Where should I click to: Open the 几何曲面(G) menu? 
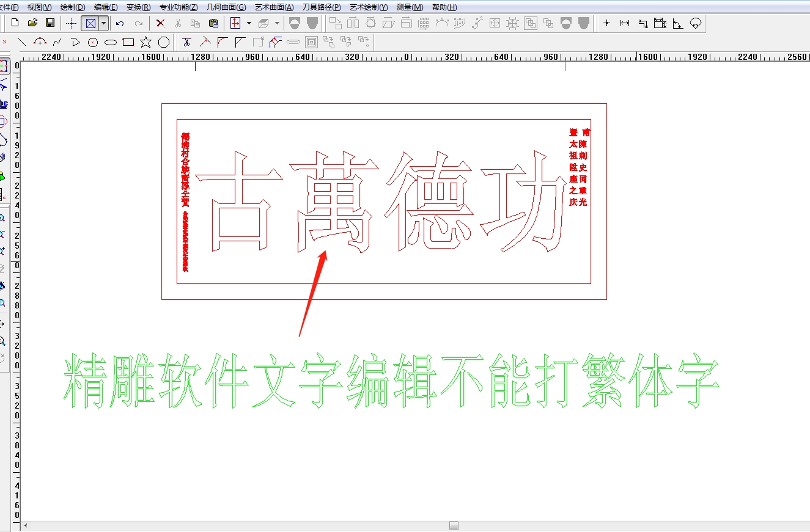click(x=226, y=7)
